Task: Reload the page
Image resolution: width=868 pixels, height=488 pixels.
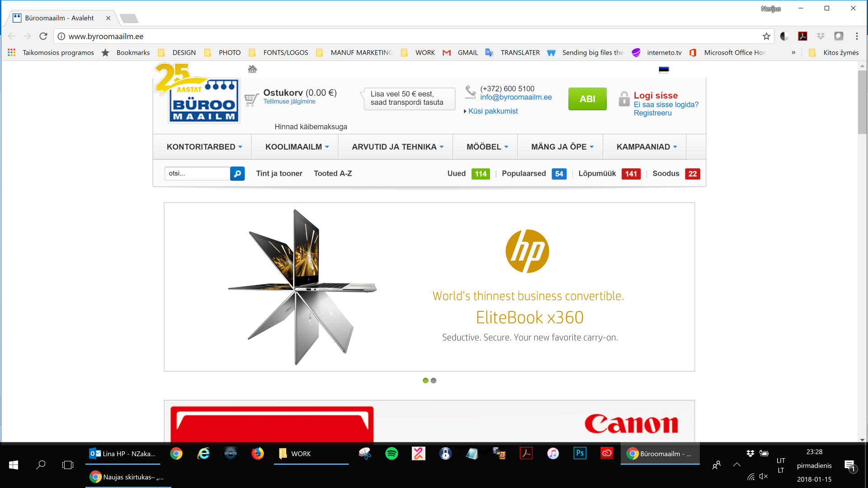Action: [43, 36]
